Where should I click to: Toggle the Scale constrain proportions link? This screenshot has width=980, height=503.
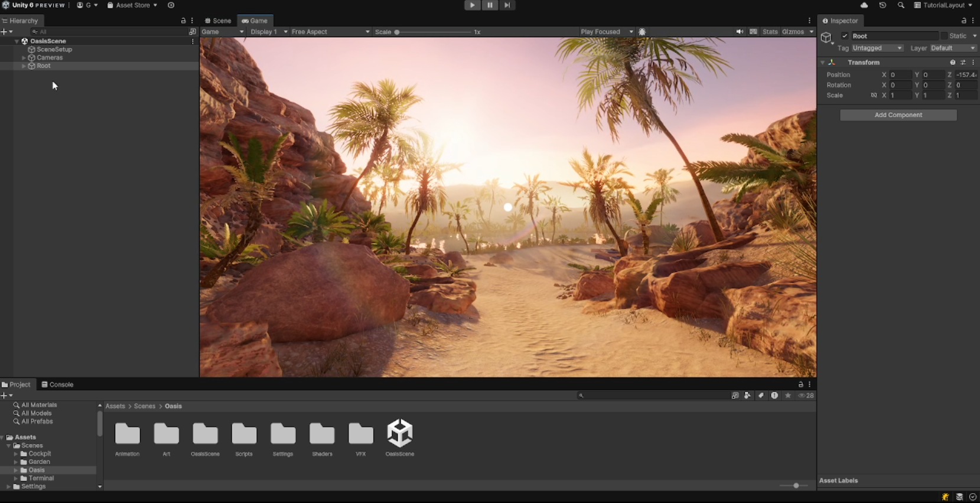[x=874, y=96]
